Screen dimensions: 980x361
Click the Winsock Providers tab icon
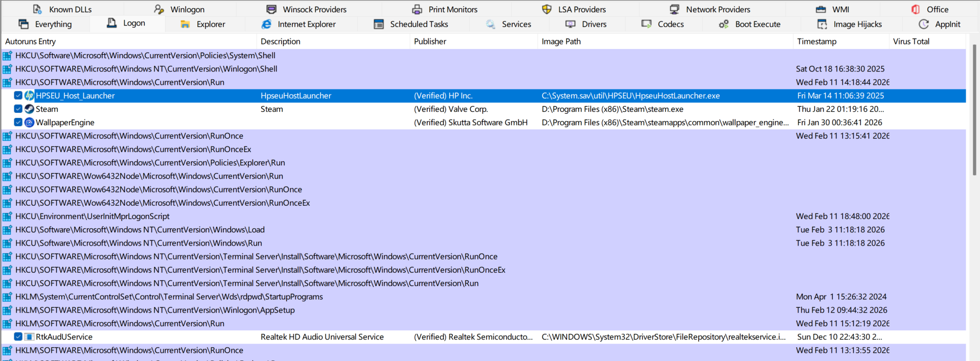coord(271,9)
